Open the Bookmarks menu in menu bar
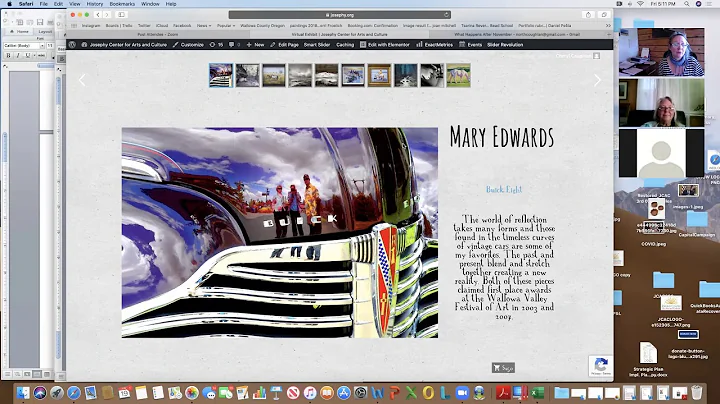Screen dimensions: 720x404 click(x=122, y=4)
